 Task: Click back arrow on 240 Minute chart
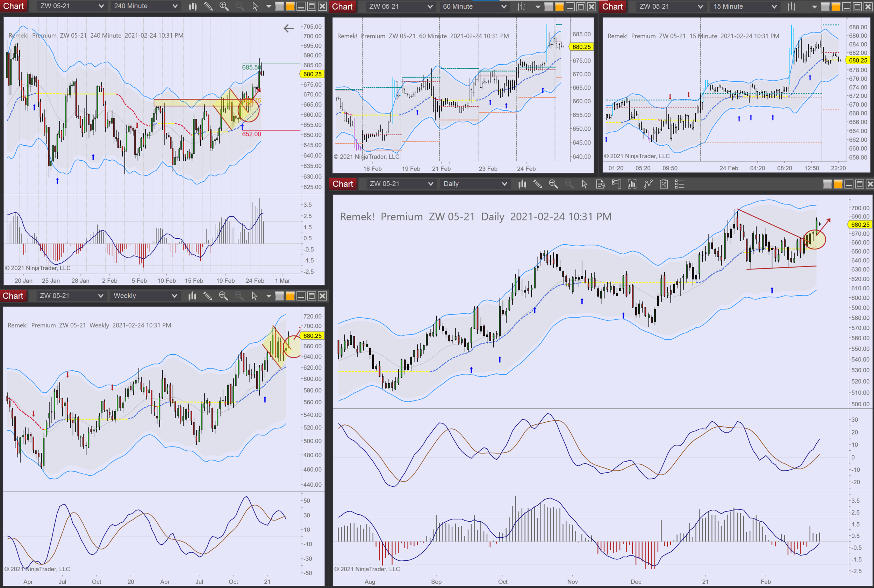pos(288,29)
